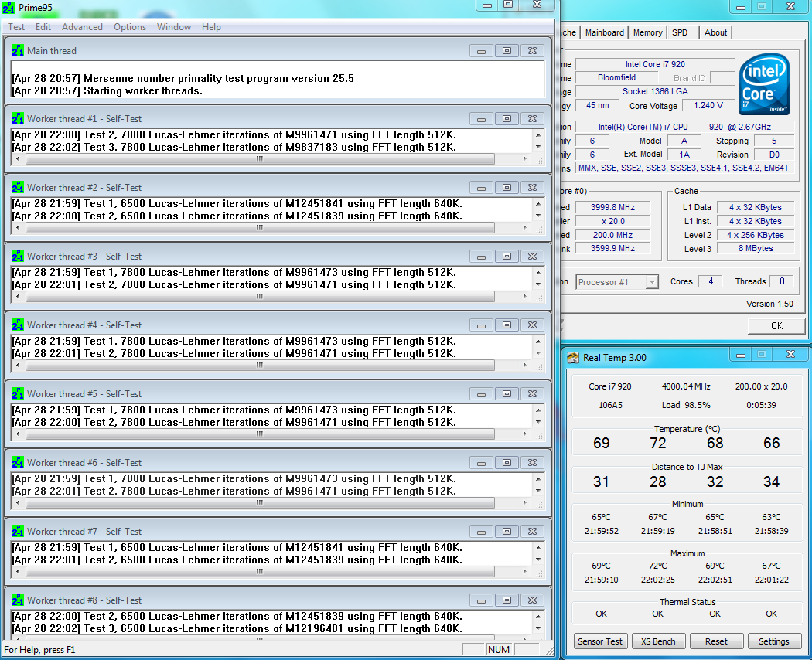Screen dimensions: 812x660
Task: Click the XS Bench button in Real Temp
Action: click(x=658, y=641)
